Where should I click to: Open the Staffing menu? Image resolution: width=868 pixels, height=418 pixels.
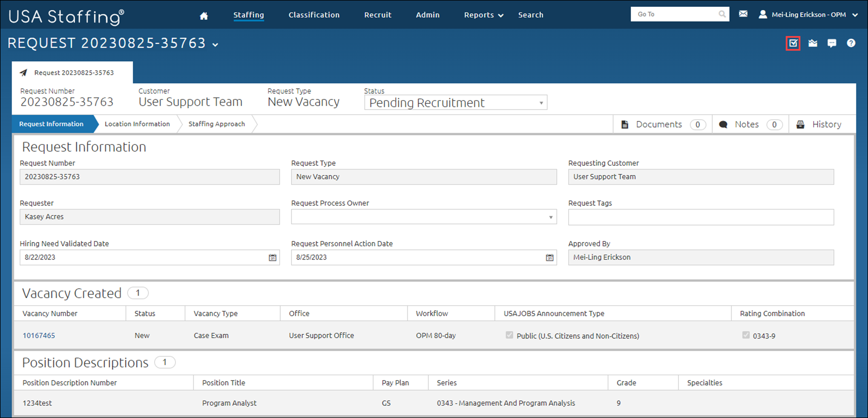(x=249, y=15)
